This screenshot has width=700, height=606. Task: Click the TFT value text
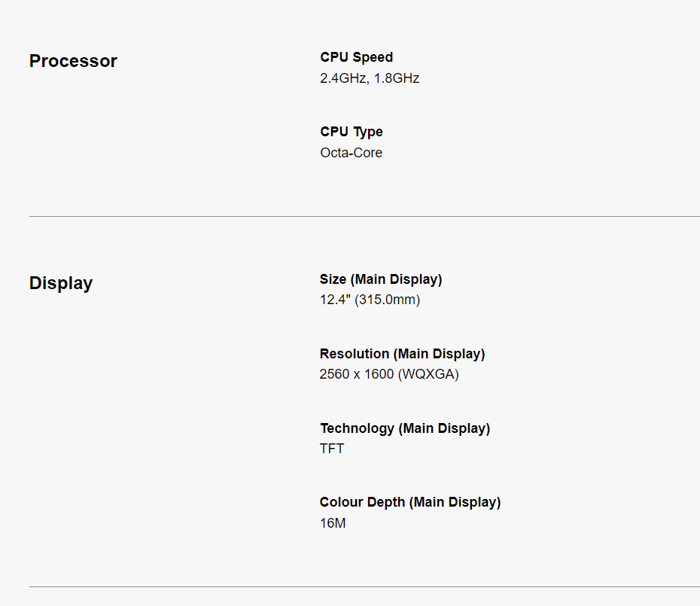332,449
